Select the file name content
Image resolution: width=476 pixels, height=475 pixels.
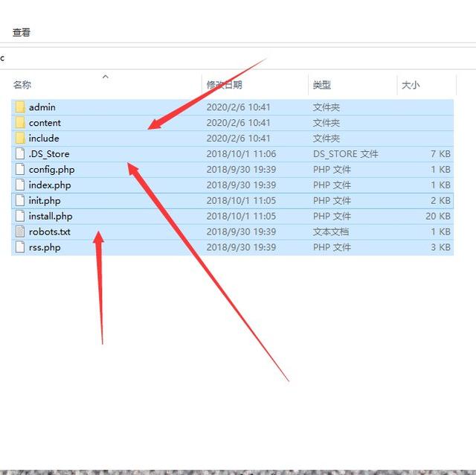tap(45, 123)
